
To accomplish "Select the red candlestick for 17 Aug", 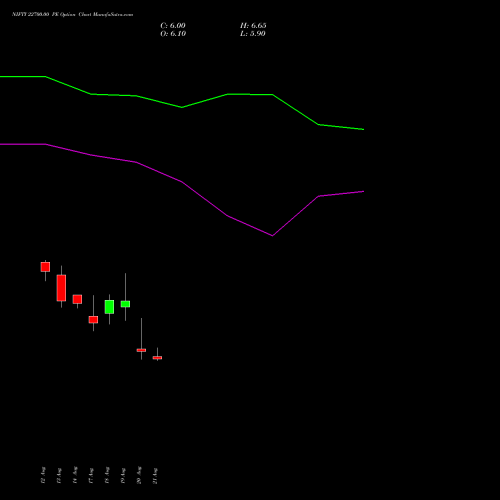I will pyautogui.click(x=93, y=319).
